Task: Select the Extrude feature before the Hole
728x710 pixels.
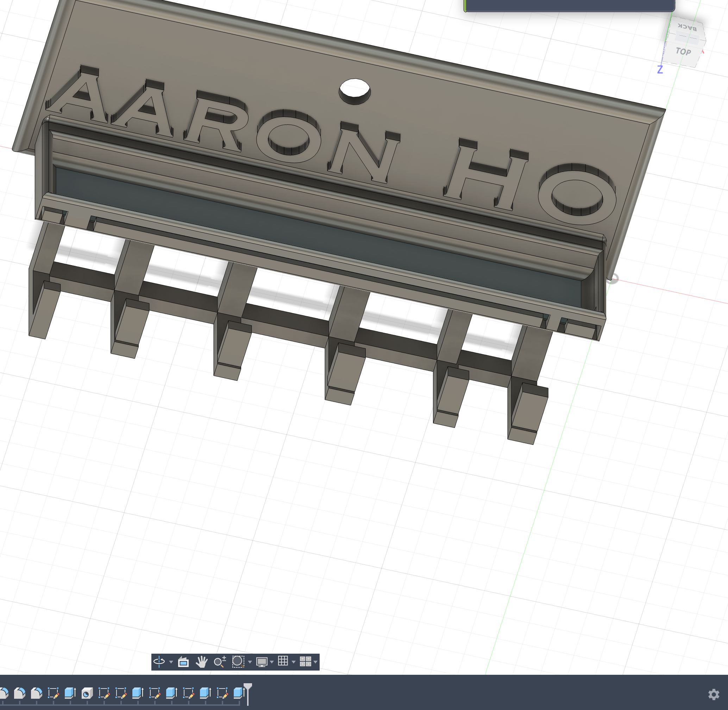Action: pyautogui.click(x=70, y=693)
